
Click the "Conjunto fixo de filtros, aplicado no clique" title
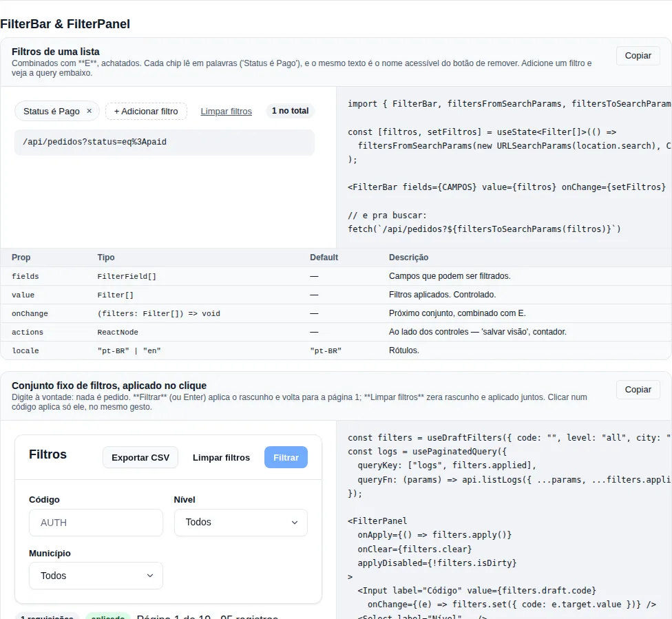[109, 386]
